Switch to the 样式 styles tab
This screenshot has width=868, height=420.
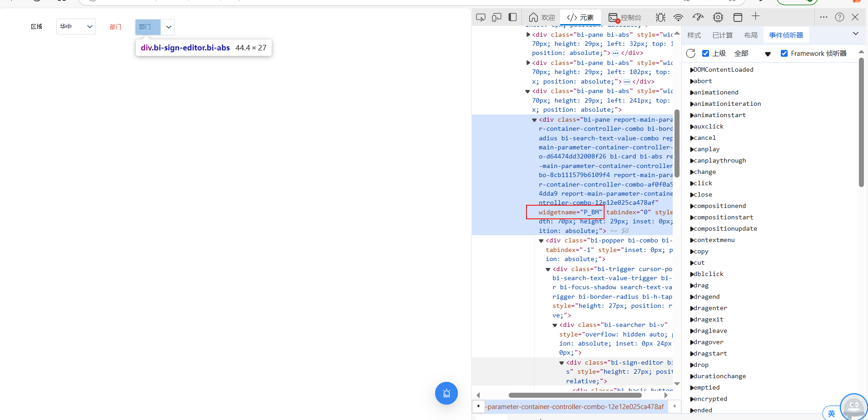coord(694,35)
